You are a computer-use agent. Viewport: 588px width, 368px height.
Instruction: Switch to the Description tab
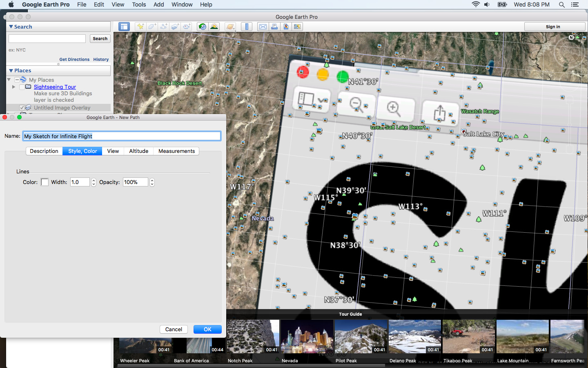[44, 151]
